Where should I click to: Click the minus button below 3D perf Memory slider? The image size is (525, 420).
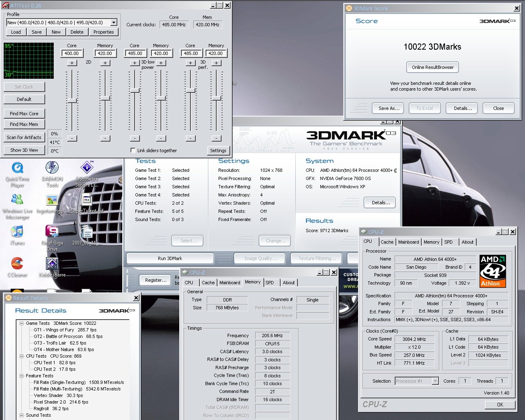click(x=217, y=138)
